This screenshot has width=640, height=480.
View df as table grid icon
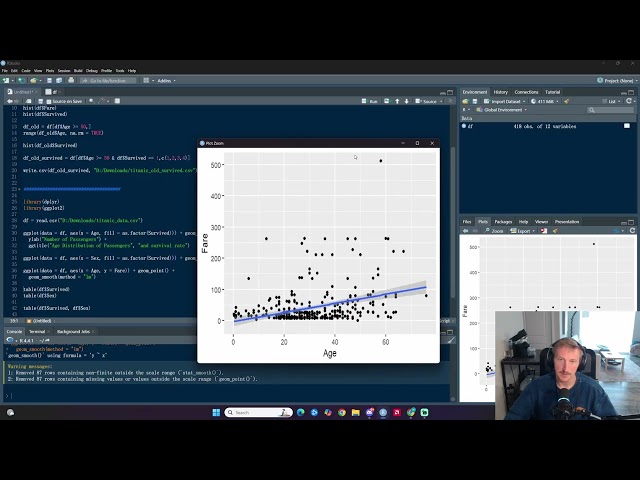pyautogui.click(x=627, y=126)
